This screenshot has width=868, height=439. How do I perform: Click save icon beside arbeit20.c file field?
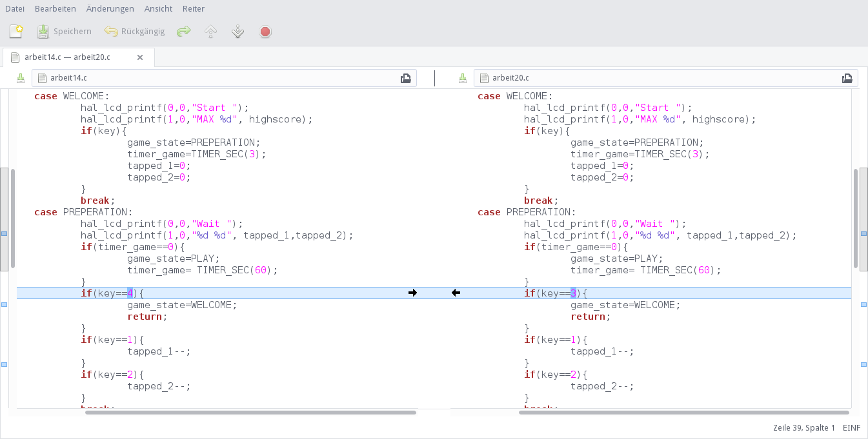tap(462, 78)
